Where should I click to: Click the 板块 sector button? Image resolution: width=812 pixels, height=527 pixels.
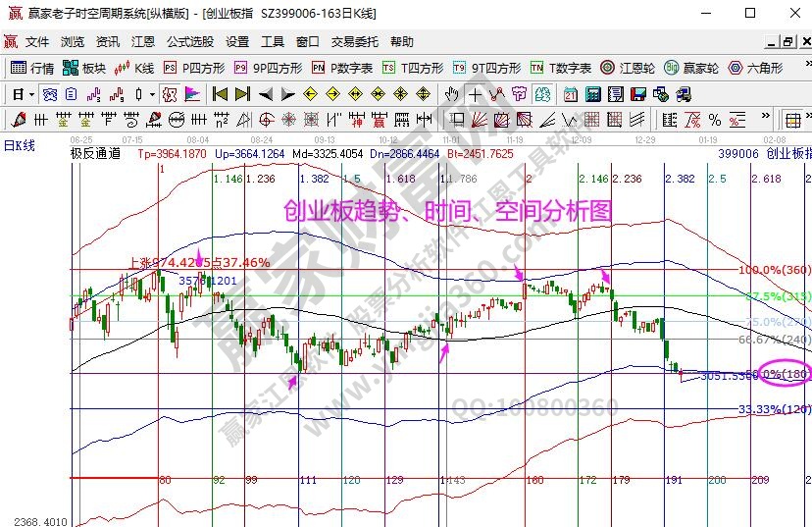tap(84, 68)
